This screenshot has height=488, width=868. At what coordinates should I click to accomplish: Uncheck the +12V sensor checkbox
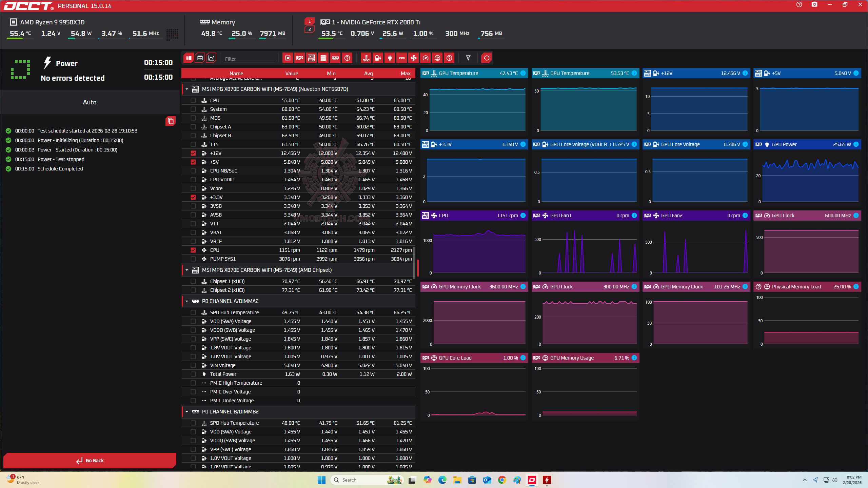pyautogui.click(x=193, y=153)
